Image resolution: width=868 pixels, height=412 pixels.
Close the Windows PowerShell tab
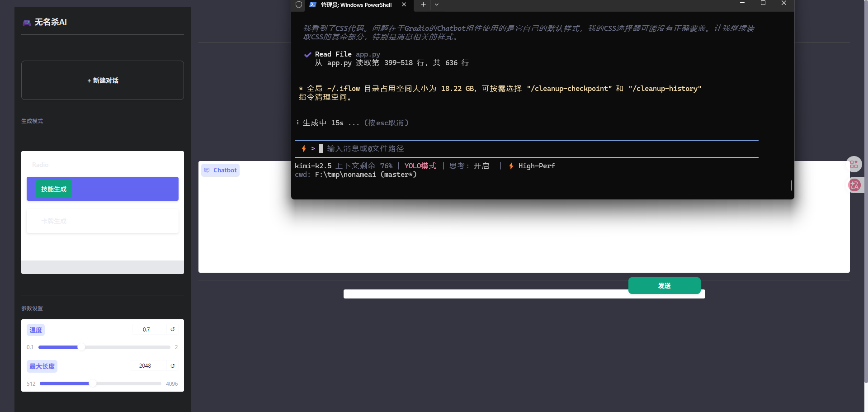[404, 5]
